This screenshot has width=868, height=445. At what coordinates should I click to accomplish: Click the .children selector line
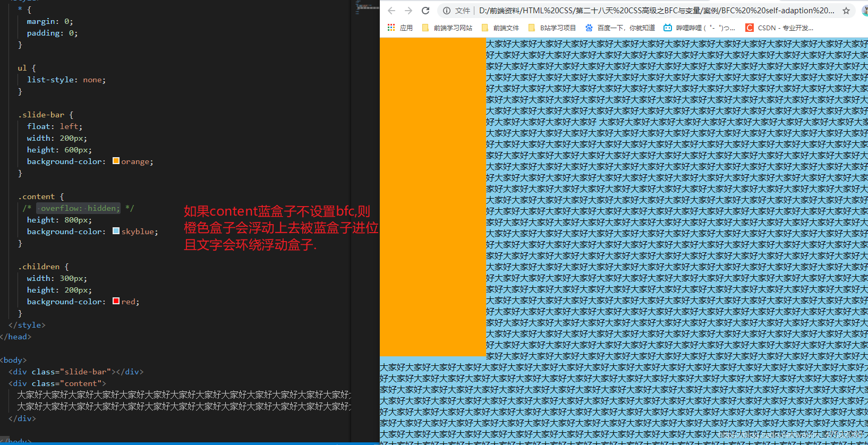click(x=43, y=267)
